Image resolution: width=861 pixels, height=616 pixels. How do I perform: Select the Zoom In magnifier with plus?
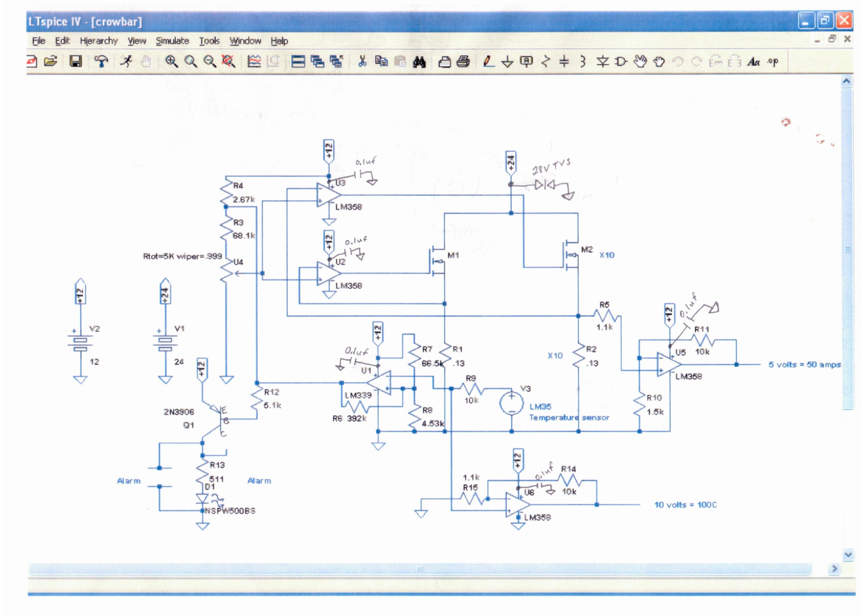coord(171,61)
